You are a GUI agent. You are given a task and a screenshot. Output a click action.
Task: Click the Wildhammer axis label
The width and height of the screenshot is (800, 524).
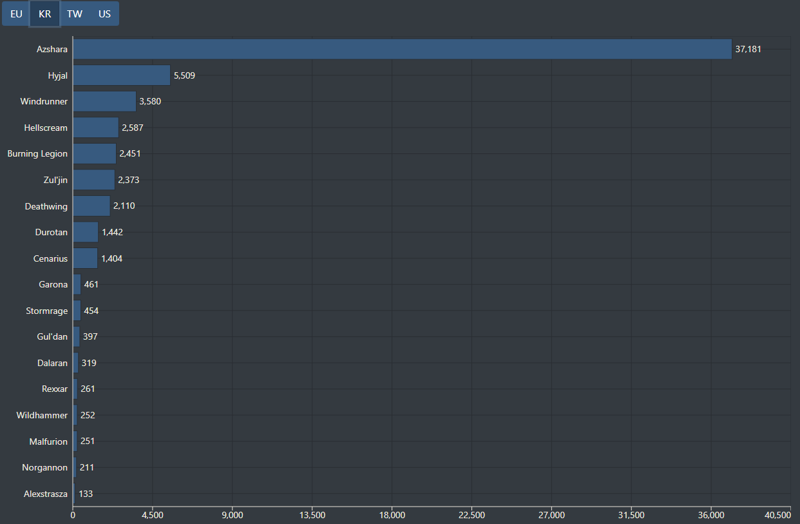(42, 415)
